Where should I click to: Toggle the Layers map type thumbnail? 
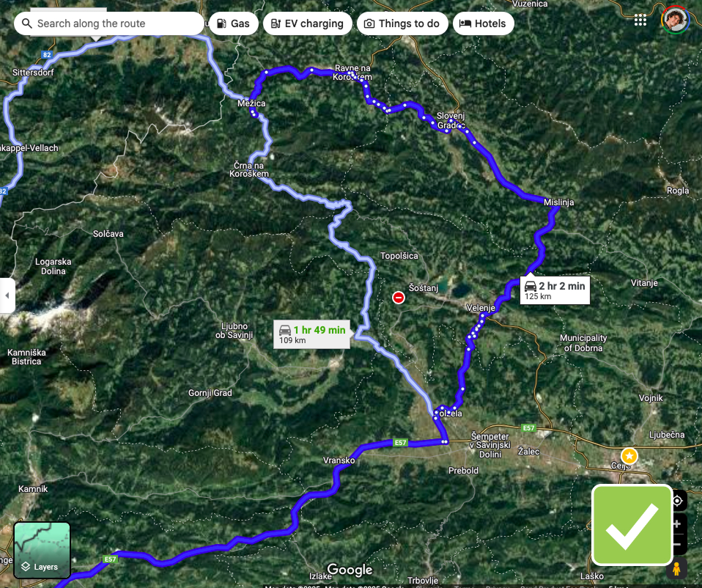pyautogui.click(x=42, y=550)
